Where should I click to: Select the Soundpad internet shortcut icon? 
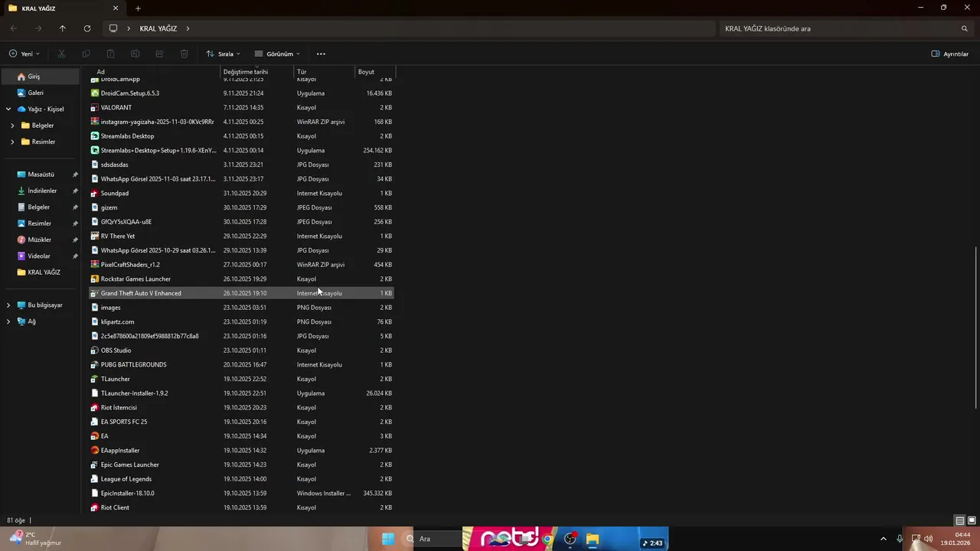(95, 194)
